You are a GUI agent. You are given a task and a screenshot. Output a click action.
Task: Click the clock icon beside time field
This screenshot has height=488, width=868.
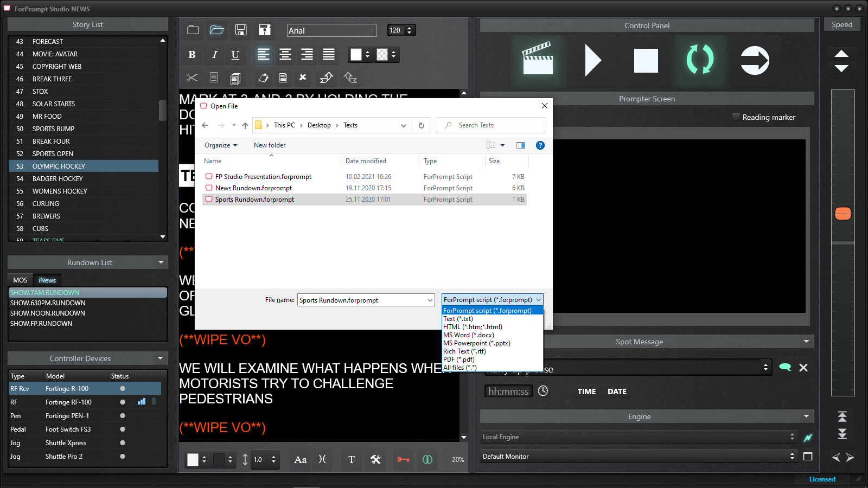543,391
